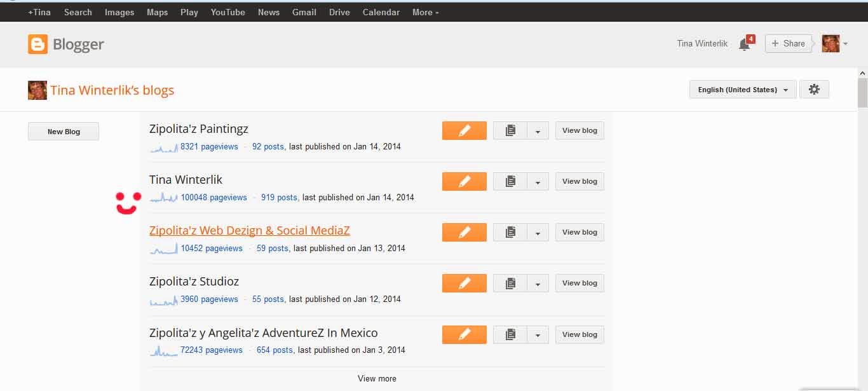Image resolution: width=868 pixels, height=391 pixels.
Task: Open post list for Zipolita'z Paintingz
Action: click(510, 130)
